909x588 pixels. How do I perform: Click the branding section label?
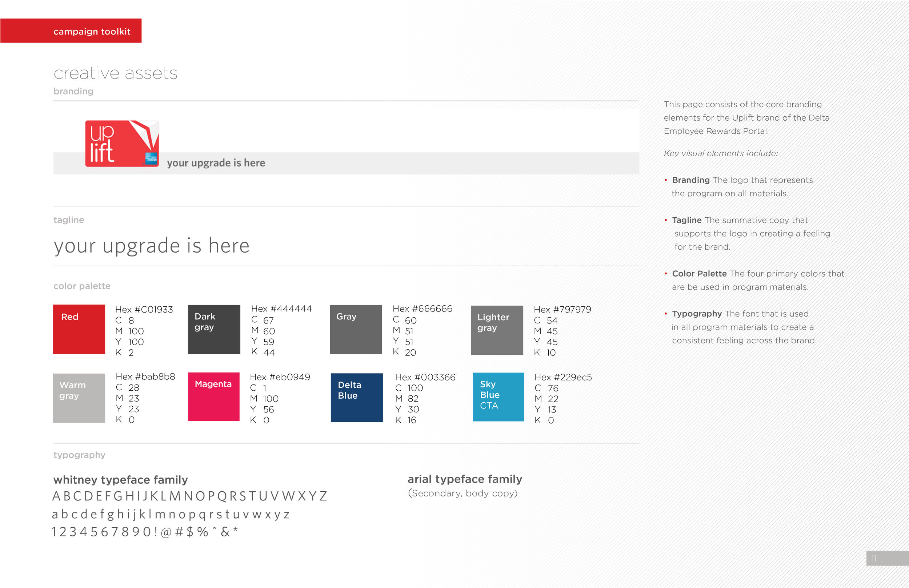73,91
